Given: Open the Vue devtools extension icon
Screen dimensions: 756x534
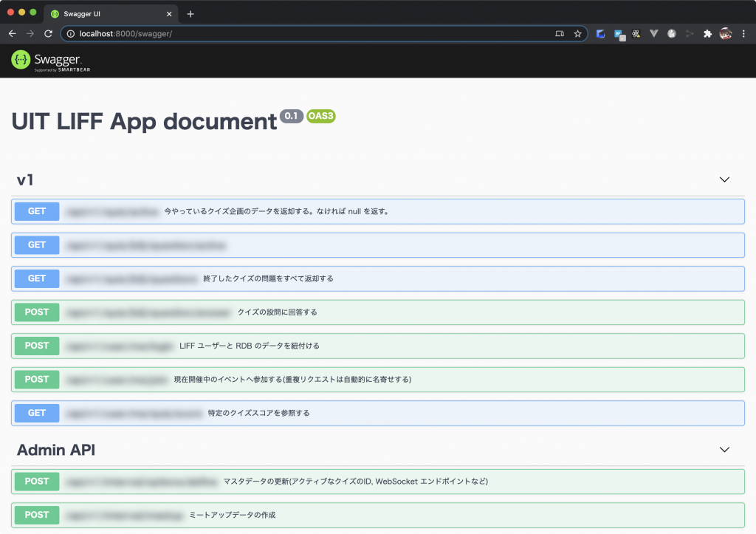Looking at the screenshot, I should pyautogui.click(x=654, y=34).
